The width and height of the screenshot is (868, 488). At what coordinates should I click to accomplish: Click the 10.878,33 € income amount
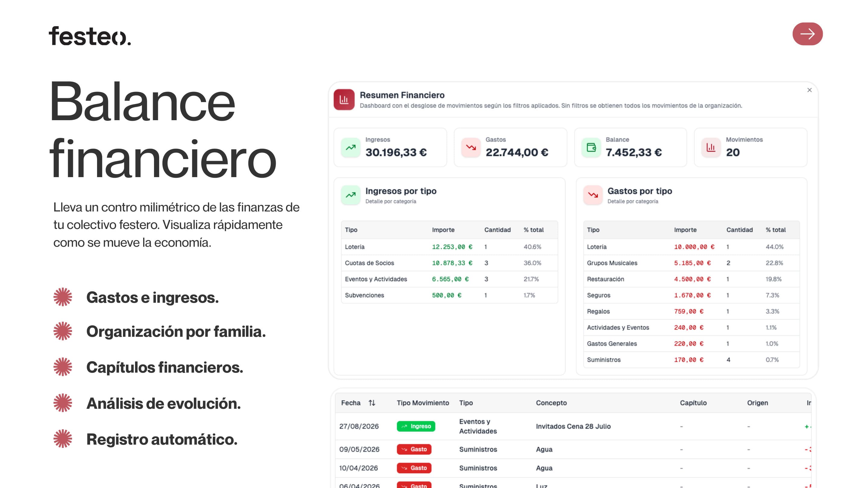pyautogui.click(x=452, y=263)
